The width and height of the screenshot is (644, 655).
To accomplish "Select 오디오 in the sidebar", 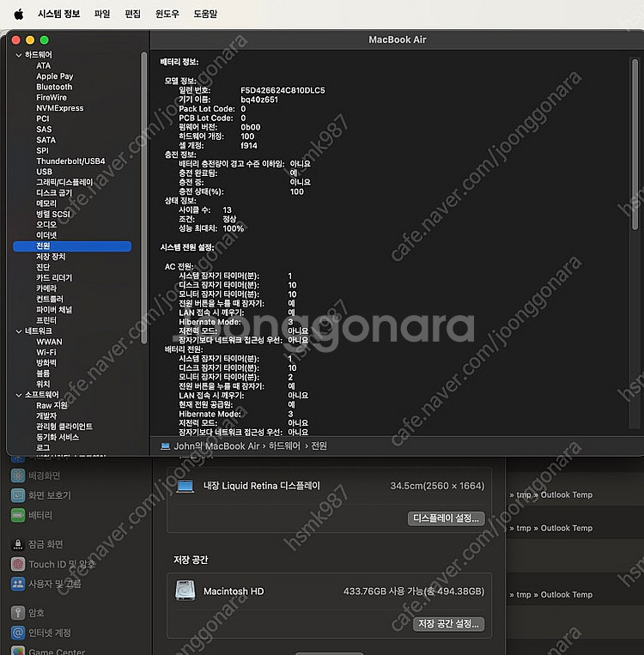I will tap(46, 225).
